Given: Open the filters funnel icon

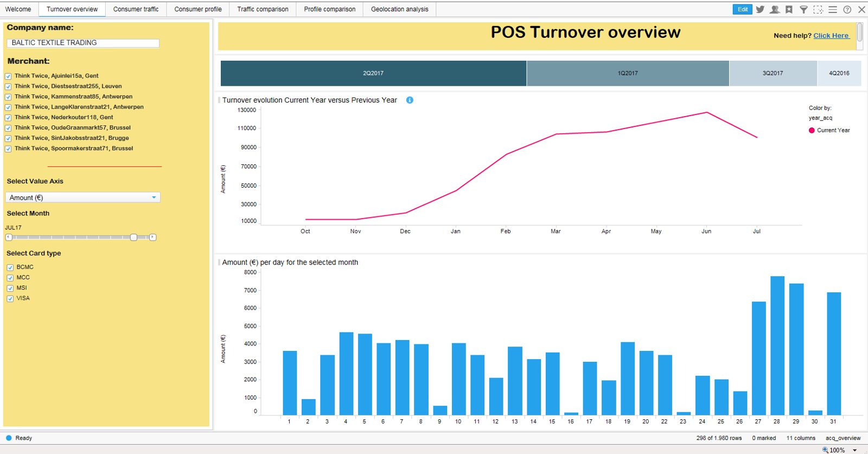Looking at the screenshot, I should coord(803,9).
